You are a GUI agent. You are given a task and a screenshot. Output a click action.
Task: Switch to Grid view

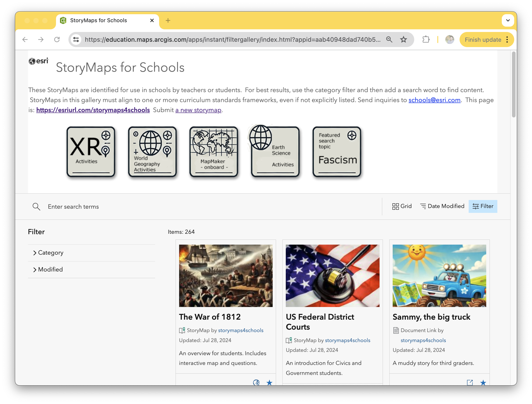[x=402, y=206]
